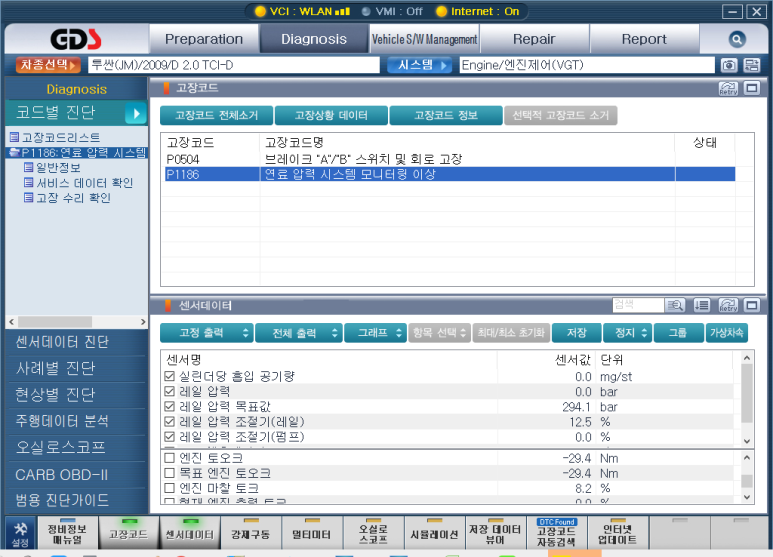Open 그래프 dropdown
773x557 pixels.
[375, 333]
